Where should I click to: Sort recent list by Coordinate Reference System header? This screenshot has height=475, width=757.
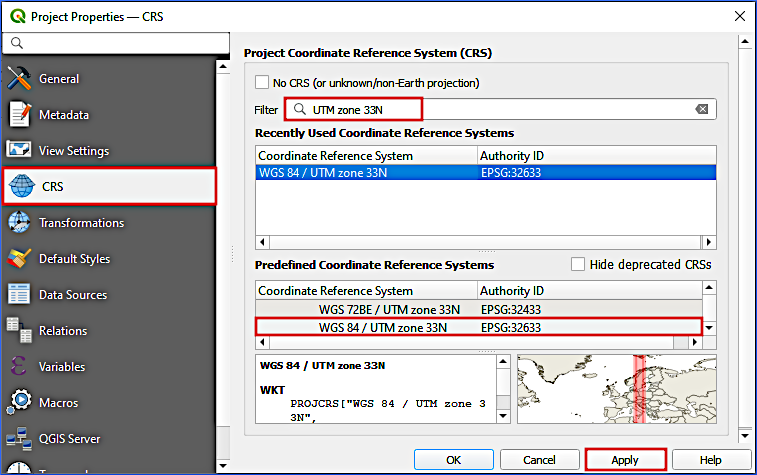click(x=366, y=155)
